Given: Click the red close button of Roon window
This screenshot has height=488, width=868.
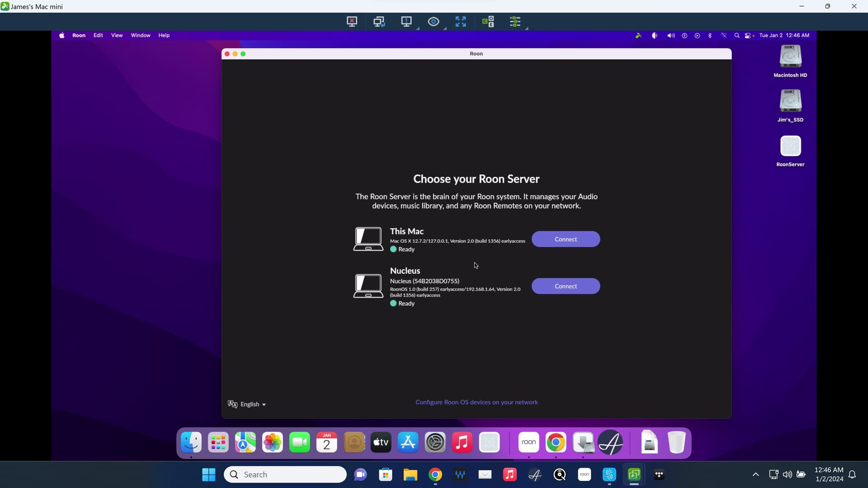Looking at the screenshot, I should point(227,54).
